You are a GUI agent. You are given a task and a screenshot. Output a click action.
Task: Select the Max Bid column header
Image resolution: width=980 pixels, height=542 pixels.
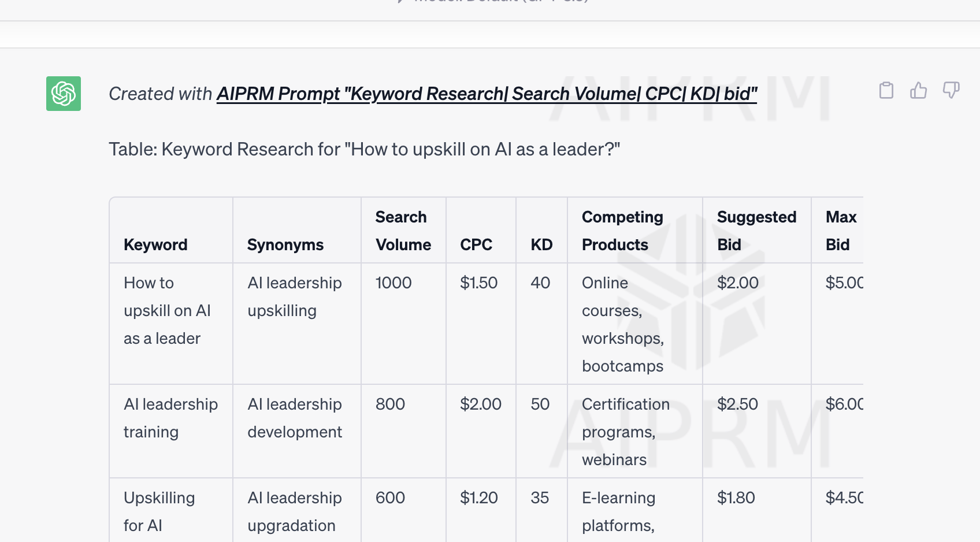pyautogui.click(x=841, y=231)
